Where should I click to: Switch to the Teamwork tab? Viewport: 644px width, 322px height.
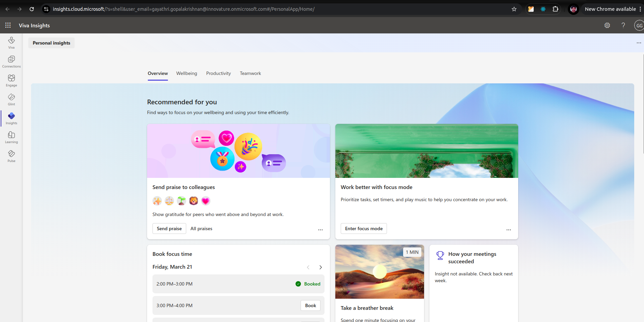(250, 73)
